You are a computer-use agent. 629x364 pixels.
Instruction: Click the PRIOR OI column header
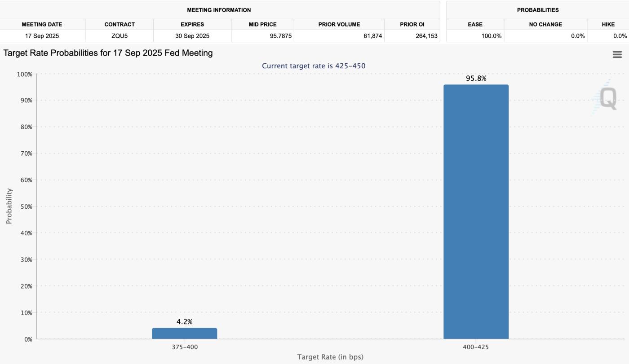coord(412,24)
